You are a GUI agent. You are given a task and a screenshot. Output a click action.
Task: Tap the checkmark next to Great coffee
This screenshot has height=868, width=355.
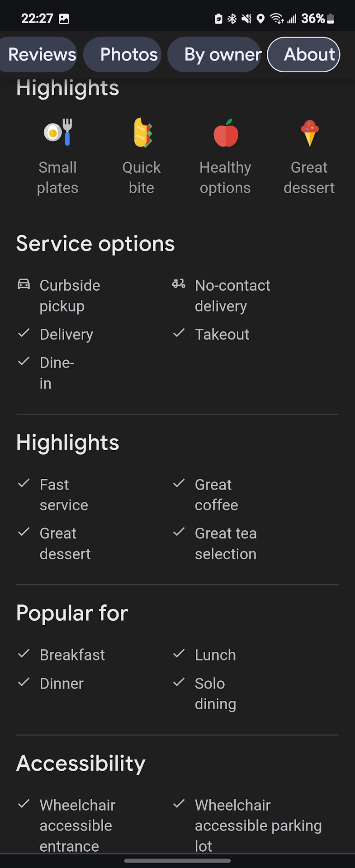tap(179, 484)
